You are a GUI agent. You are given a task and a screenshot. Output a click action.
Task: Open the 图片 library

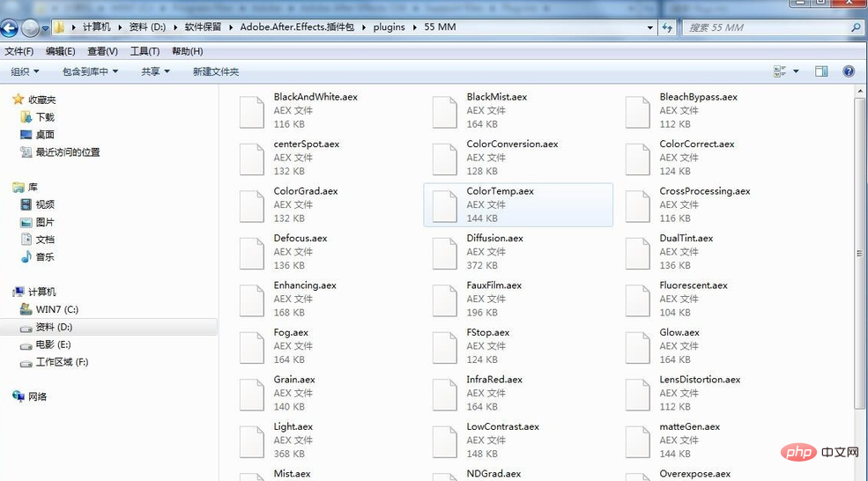tap(45, 222)
